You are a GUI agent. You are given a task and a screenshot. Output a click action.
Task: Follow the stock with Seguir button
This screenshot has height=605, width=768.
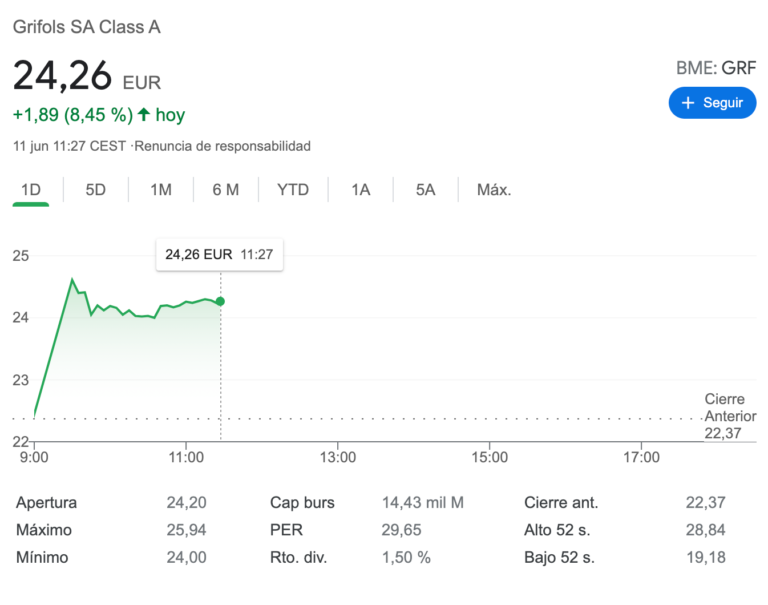712,103
